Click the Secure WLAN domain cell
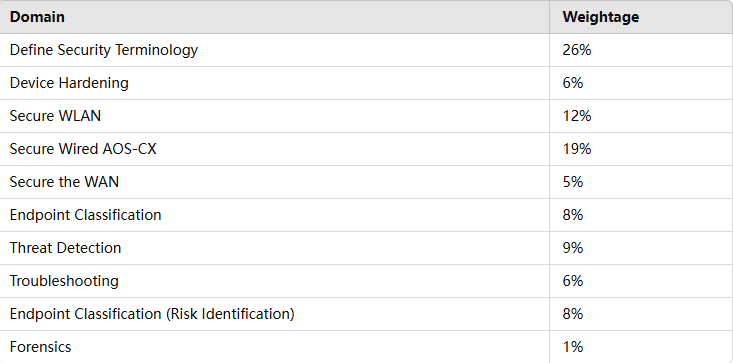Image resolution: width=733 pixels, height=363 pixels. pos(275,116)
